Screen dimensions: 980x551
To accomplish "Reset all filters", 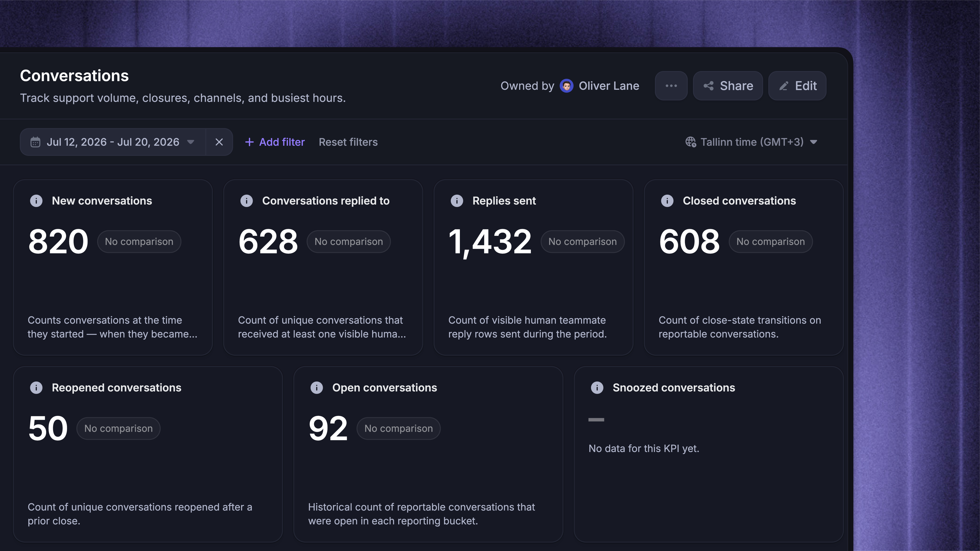I will click(348, 142).
